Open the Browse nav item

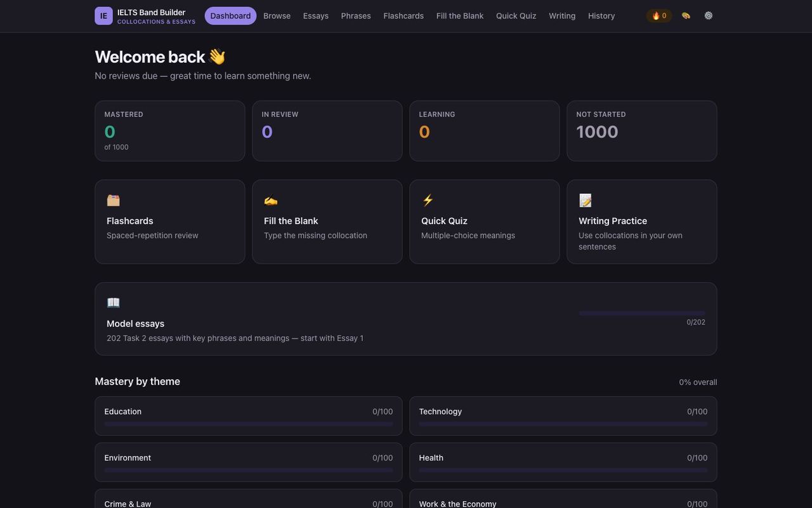[277, 16]
